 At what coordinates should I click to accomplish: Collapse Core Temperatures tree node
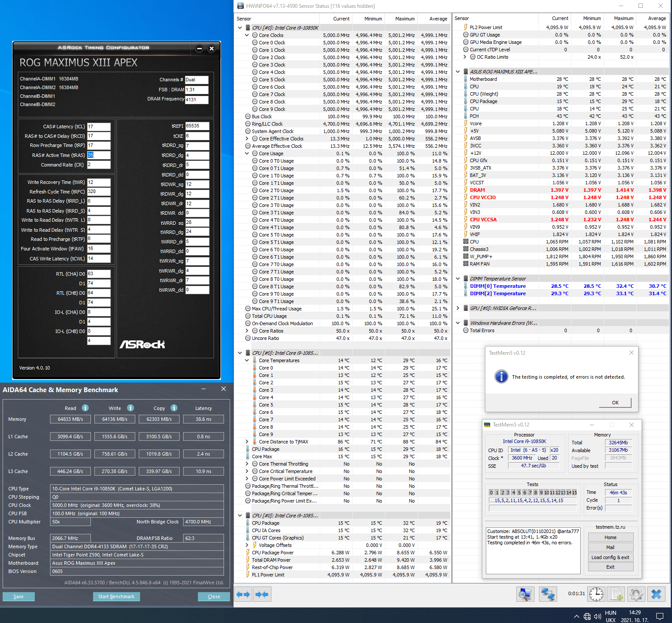point(247,360)
